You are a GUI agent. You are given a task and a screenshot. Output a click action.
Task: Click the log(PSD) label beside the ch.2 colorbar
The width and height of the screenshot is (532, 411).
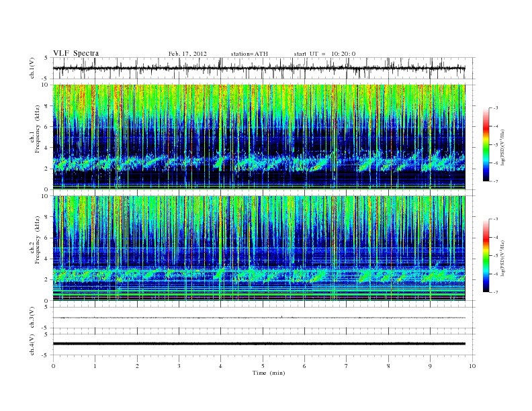click(x=503, y=258)
